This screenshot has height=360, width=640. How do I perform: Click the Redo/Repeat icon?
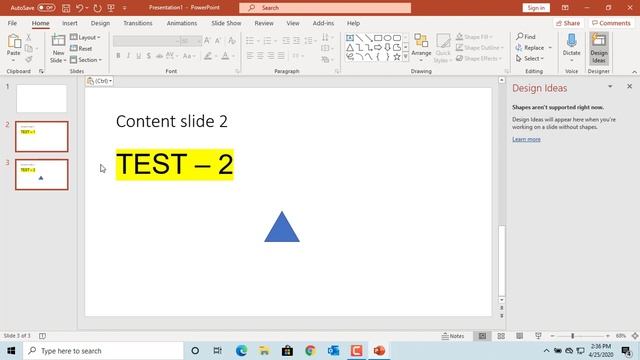click(x=97, y=8)
